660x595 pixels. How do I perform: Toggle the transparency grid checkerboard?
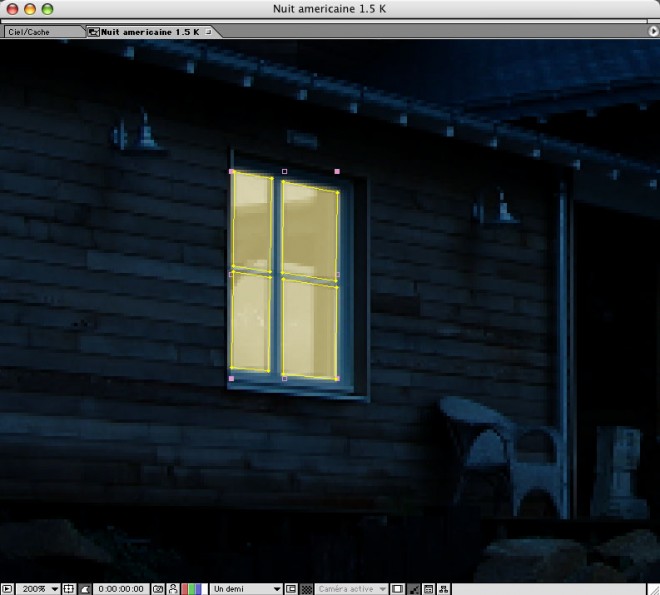pyautogui.click(x=306, y=589)
